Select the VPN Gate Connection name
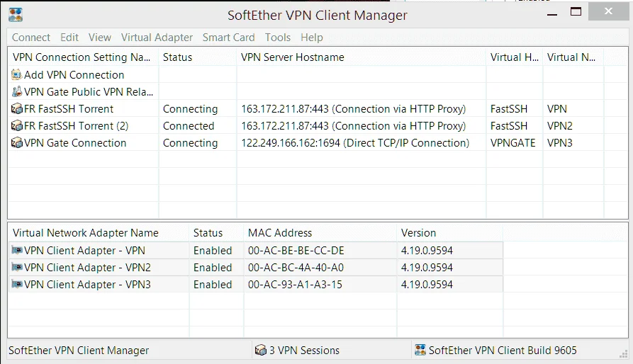This screenshot has width=633, height=364. tap(75, 143)
